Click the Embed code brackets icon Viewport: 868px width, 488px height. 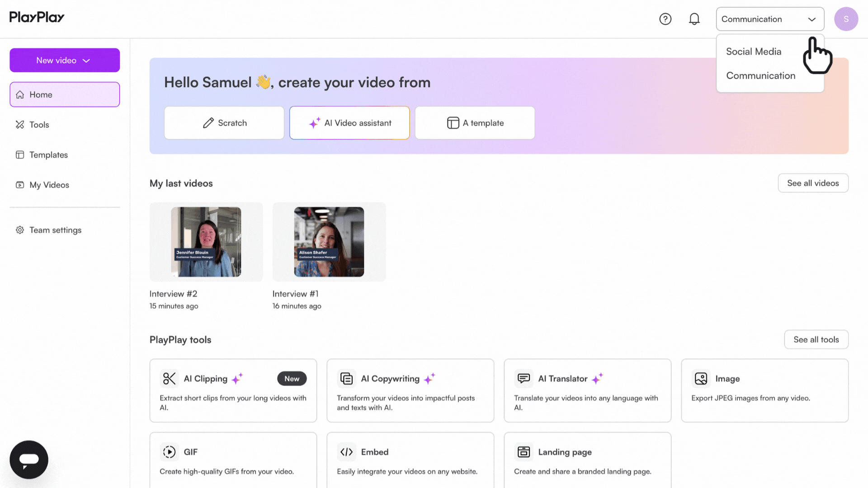[x=346, y=452]
